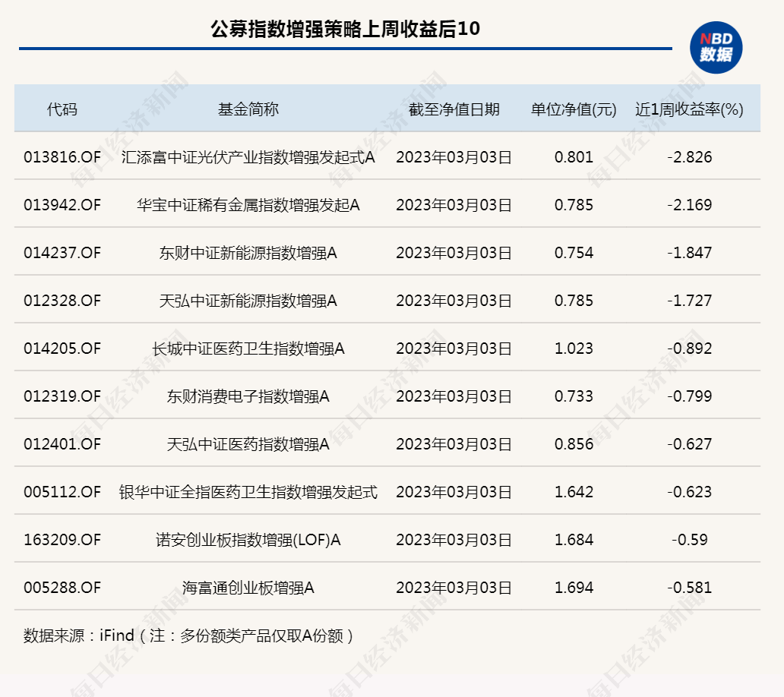Select fund code 014237.OF
The image size is (784, 697).
tap(62, 253)
